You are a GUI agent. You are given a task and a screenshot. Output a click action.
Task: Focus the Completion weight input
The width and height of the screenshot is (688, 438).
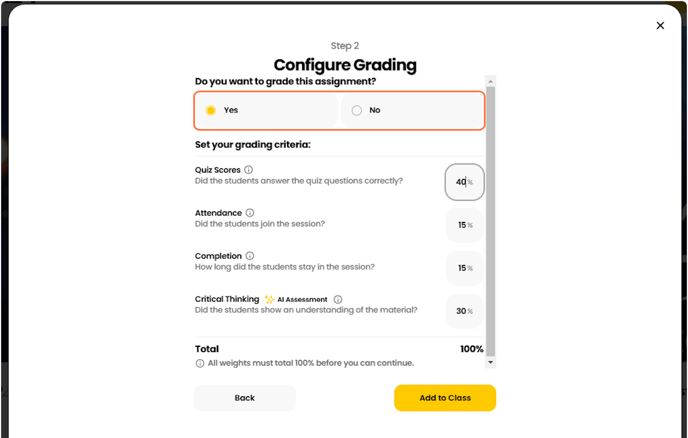tap(464, 268)
